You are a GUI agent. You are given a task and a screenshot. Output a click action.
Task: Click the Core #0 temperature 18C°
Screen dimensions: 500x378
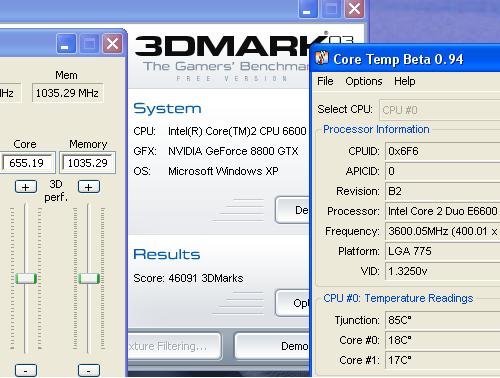(442, 340)
